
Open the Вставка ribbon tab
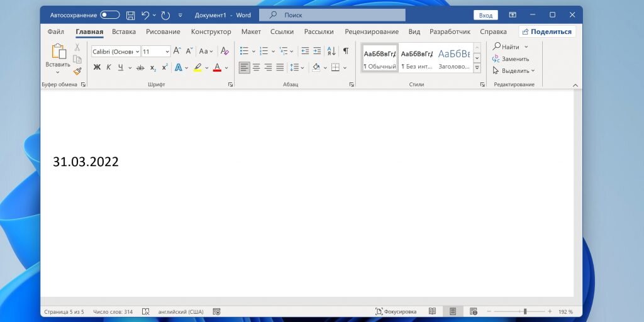coord(124,31)
